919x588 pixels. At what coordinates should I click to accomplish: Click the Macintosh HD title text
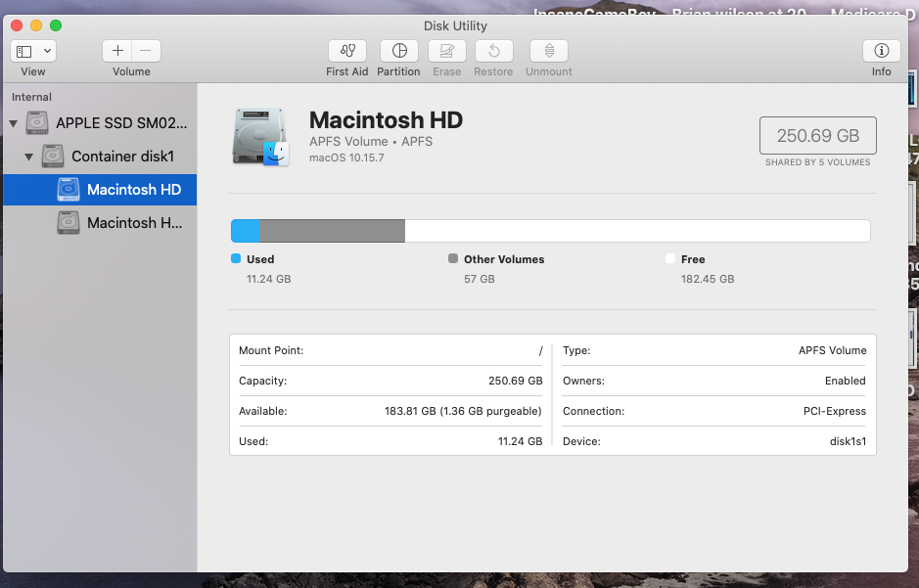click(387, 120)
